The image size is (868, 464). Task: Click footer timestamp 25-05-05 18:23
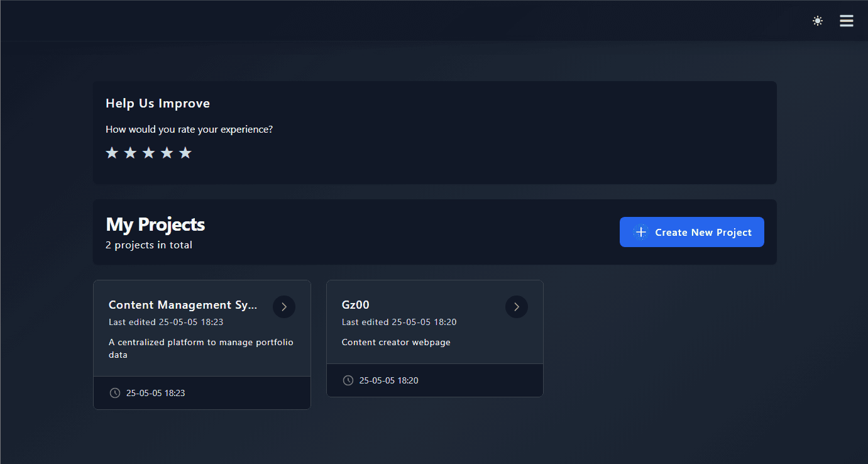tap(156, 393)
